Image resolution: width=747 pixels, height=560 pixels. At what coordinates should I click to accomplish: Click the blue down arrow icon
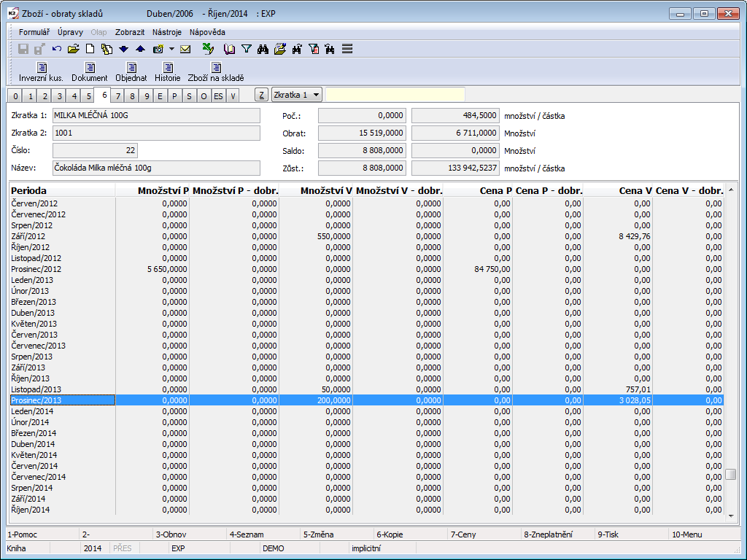(x=123, y=50)
